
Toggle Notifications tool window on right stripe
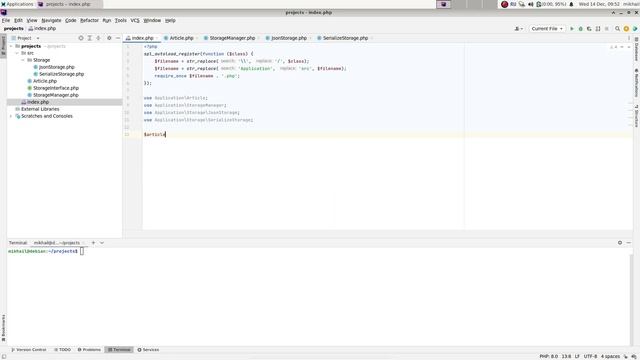click(x=636, y=83)
